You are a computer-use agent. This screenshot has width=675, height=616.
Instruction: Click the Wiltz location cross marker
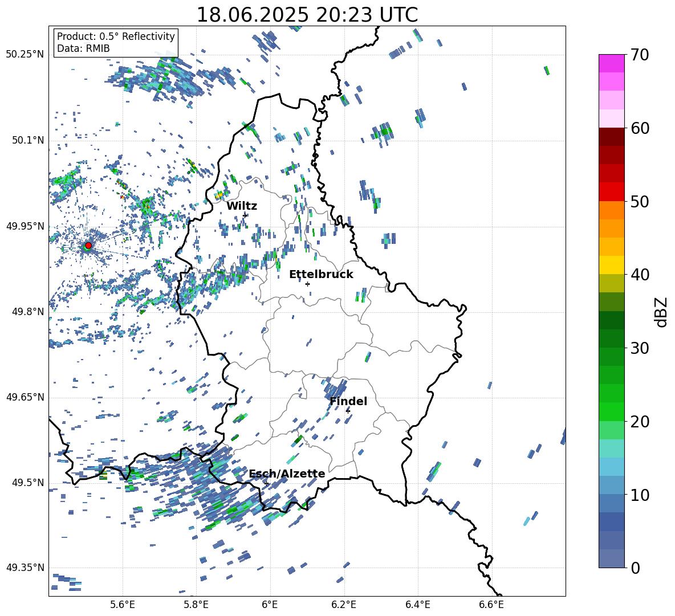[x=245, y=215]
